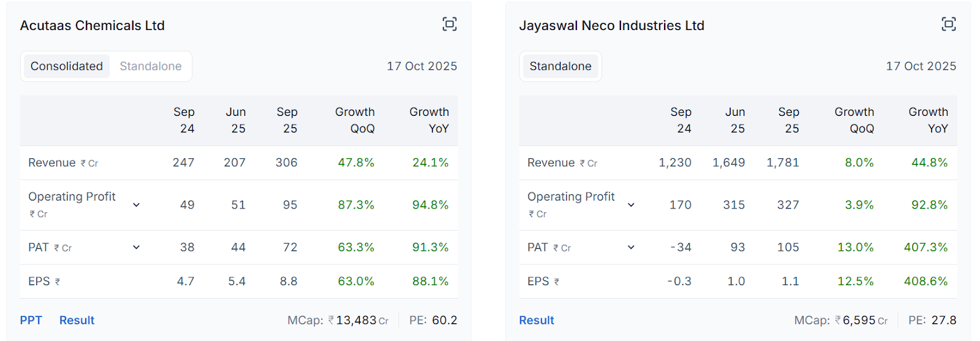The height and width of the screenshot is (341, 980).
Task: Click Acutaas revenue QoQ growth 47.8%
Action: click(356, 163)
